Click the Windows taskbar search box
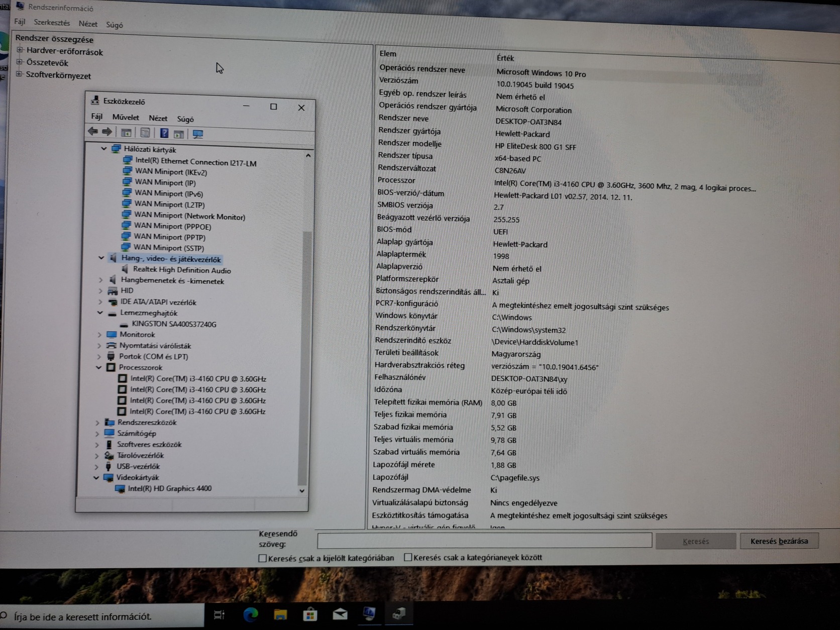The image size is (840, 630). click(x=102, y=616)
